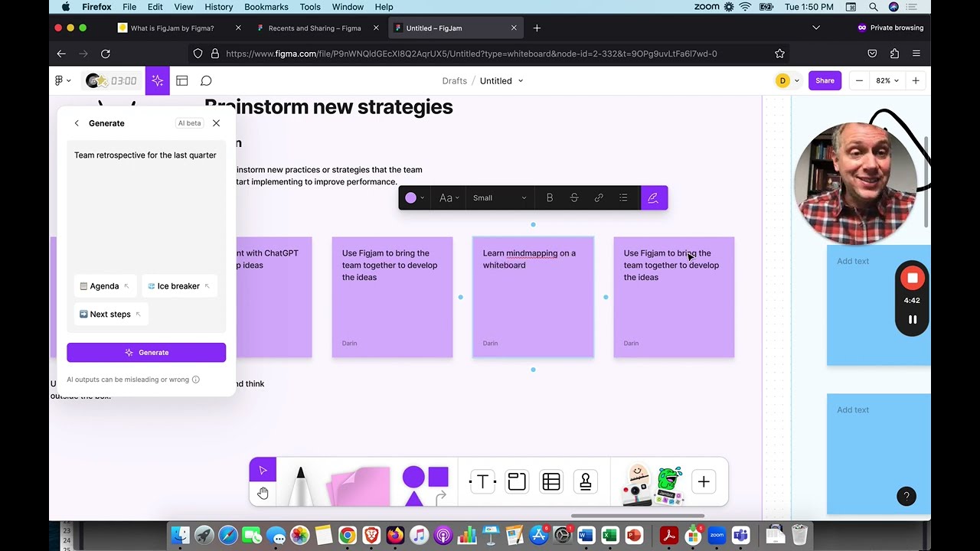The image size is (980, 551).
Task: Select the text tool
Action: (x=482, y=481)
